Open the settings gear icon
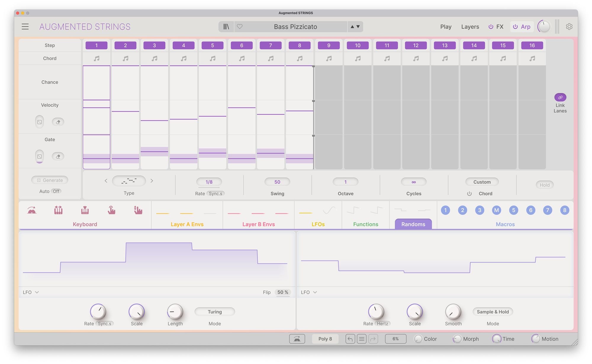Screen dimensions: 592x364 [569, 27]
